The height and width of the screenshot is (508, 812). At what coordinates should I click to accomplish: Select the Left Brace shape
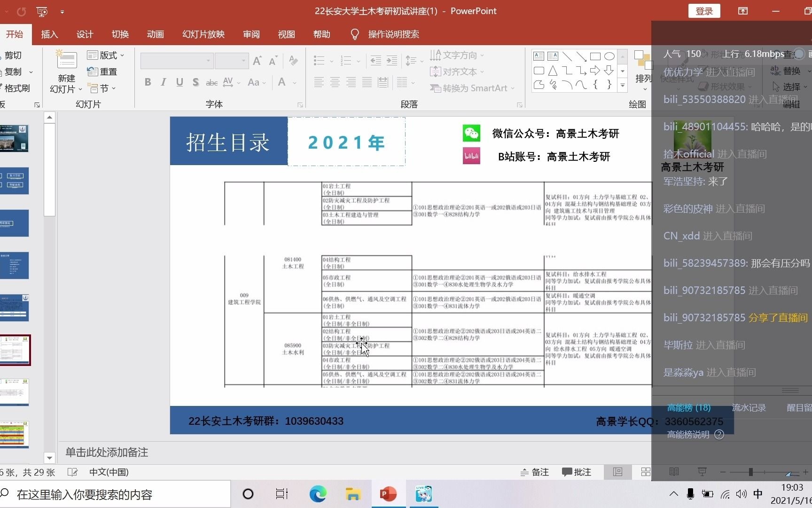coord(595,85)
